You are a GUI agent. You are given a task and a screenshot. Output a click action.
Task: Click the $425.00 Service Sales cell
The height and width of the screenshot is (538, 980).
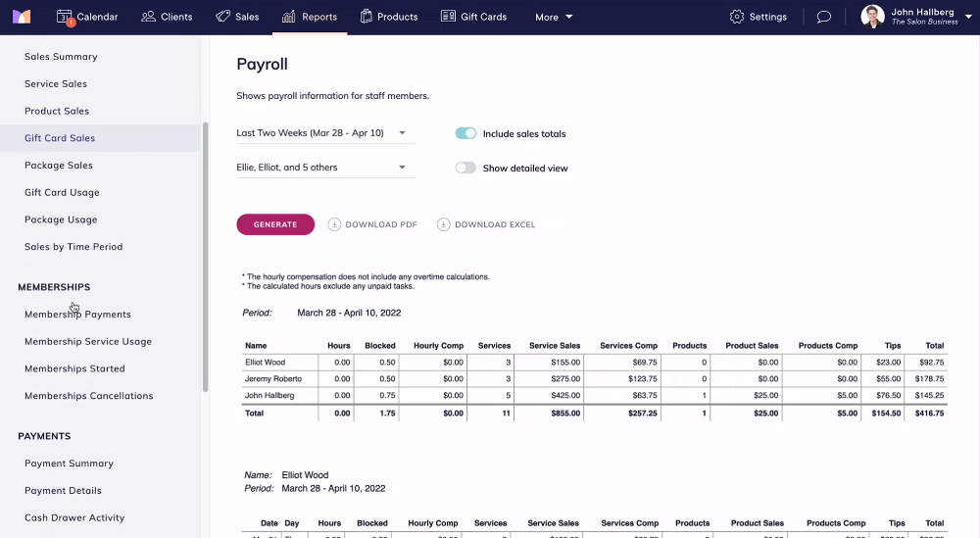coord(565,396)
